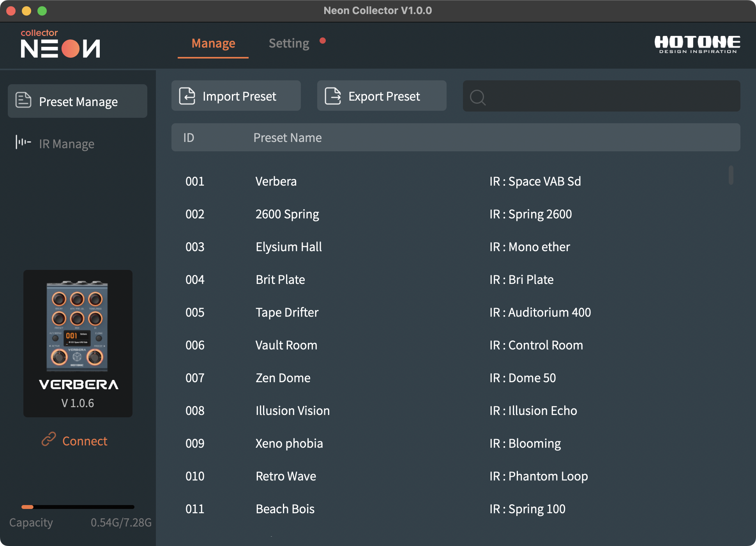Click the IR Manage waveform icon
756x546 pixels.
click(23, 142)
